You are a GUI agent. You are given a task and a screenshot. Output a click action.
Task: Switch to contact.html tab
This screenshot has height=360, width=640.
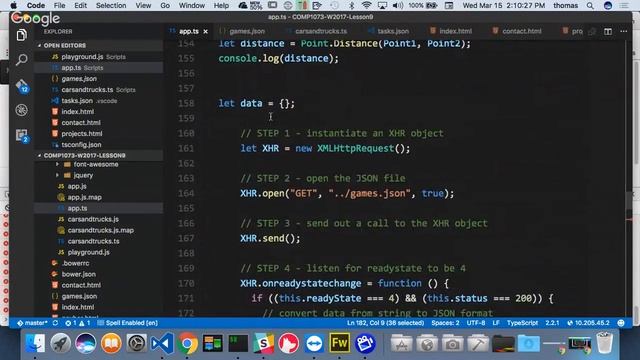click(517, 31)
